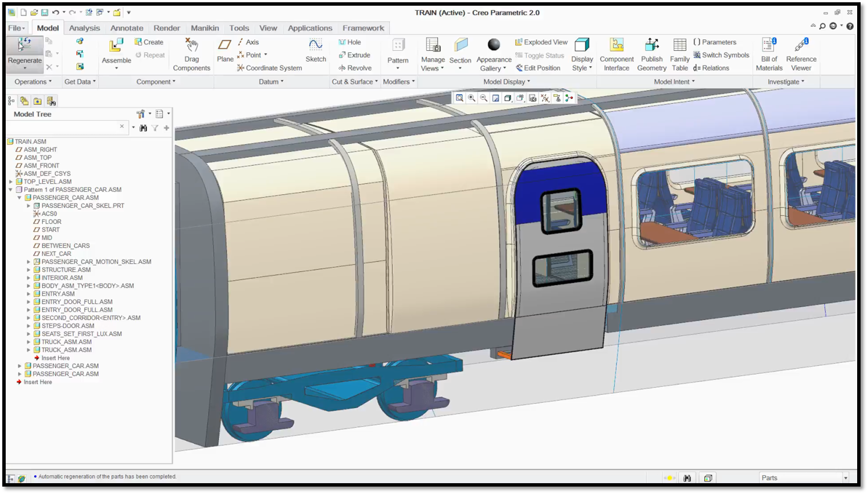The height and width of the screenshot is (494, 868).
Task: Open the Applications menu
Action: tap(310, 27)
